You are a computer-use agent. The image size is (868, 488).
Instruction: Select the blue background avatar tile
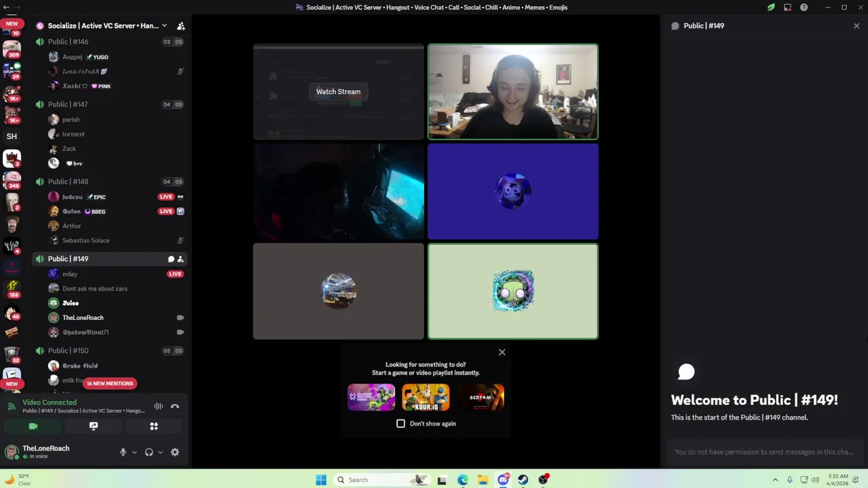click(513, 192)
